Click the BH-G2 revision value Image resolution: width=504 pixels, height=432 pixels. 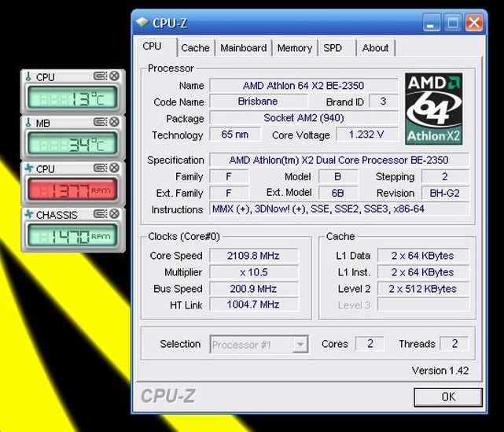[445, 193]
